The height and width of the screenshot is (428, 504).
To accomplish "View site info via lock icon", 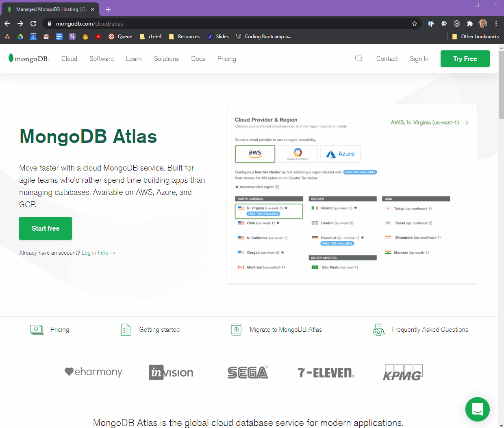I will click(50, 24).
